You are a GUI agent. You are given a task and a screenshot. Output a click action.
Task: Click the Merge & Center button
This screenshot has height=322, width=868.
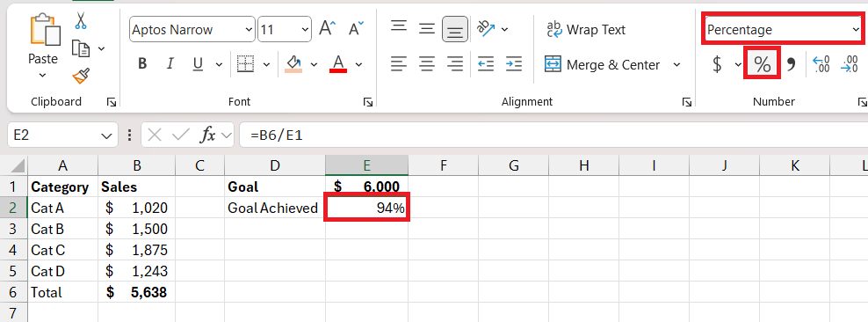pyautogui.click(x=603, y=65)
